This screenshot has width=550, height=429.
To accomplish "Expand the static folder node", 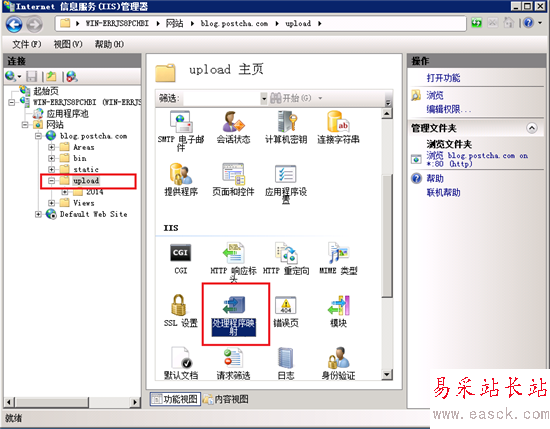I will [52, 169].
